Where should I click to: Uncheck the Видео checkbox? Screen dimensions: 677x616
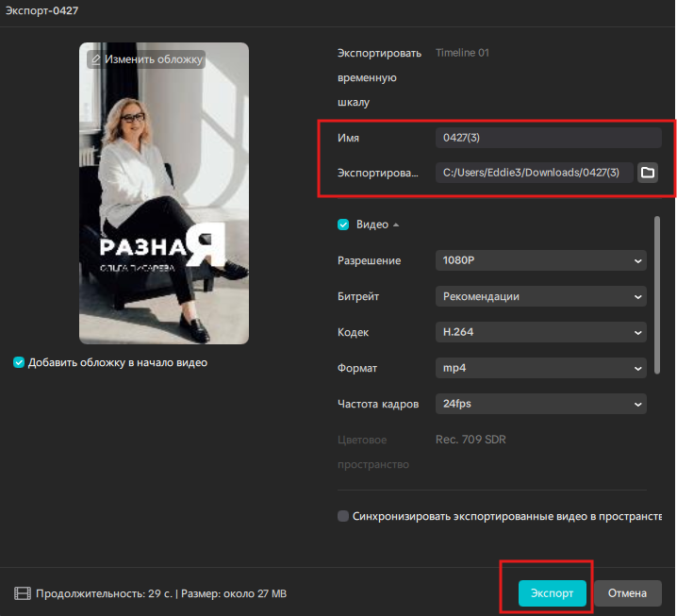pos(343,225)
